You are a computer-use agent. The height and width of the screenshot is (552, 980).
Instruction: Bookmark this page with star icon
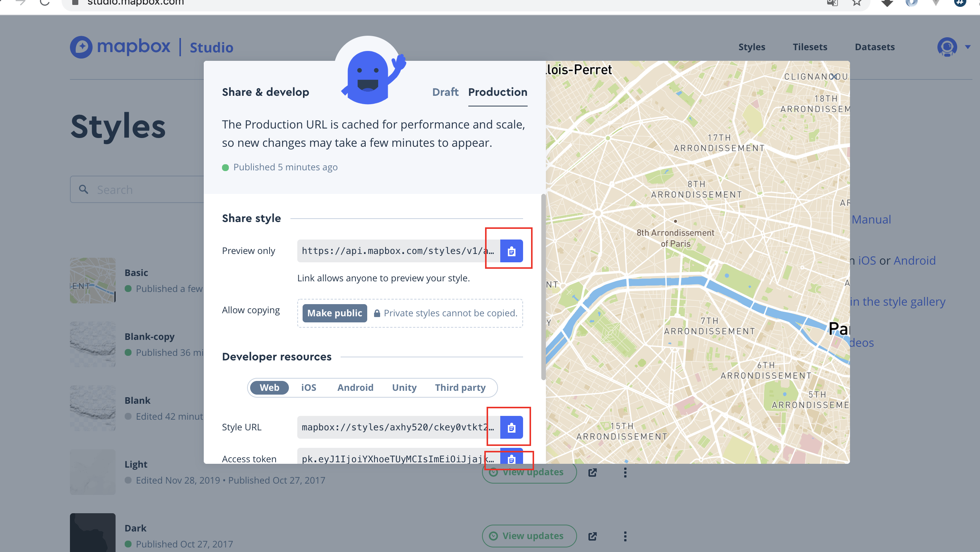[856, 3]
